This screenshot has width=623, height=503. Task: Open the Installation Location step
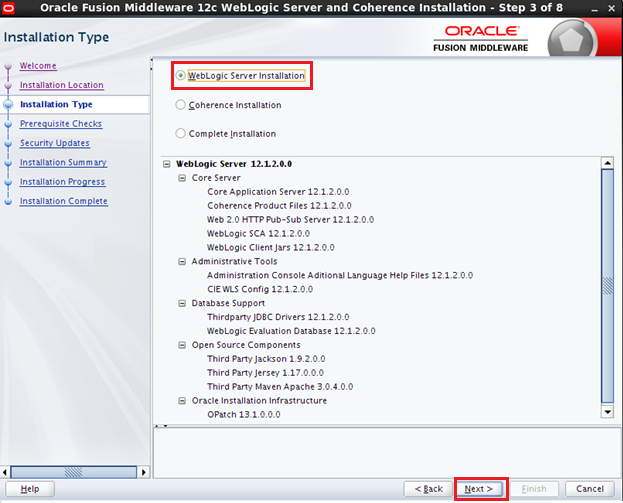[62, 85]
